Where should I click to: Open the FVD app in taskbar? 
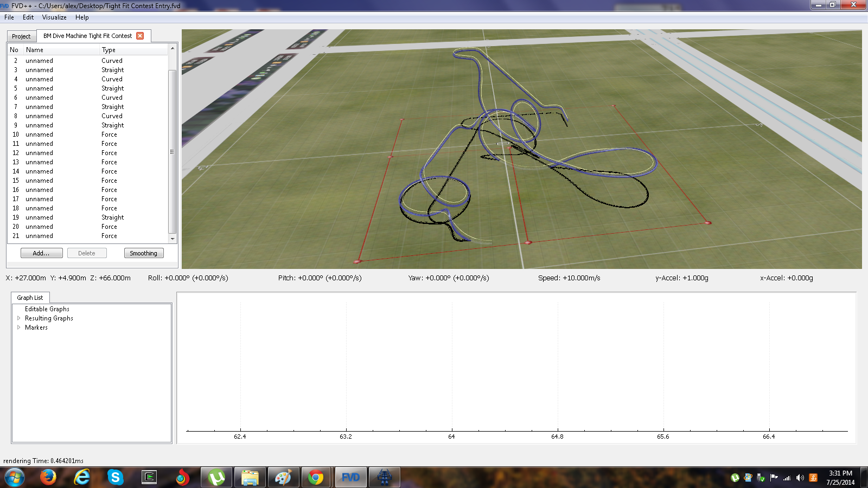click(x=350, y=477)
